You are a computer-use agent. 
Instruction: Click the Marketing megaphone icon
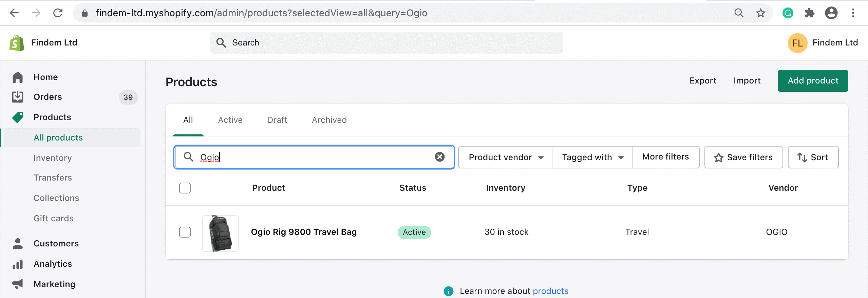[18, 284]
